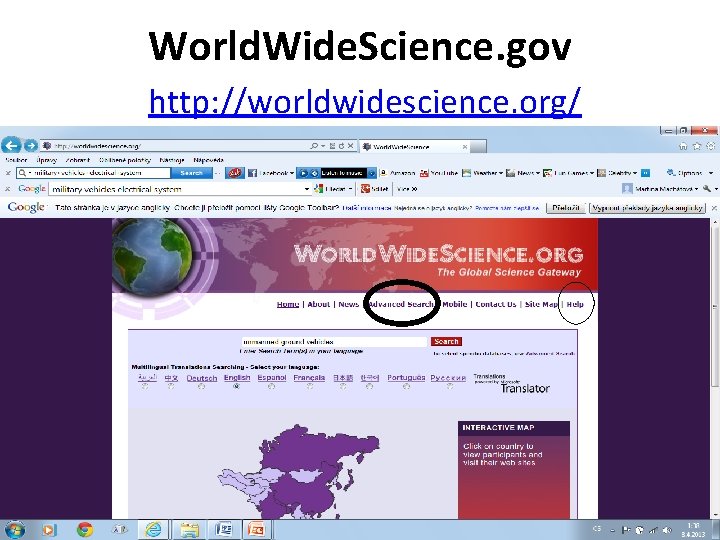Open Chrome from the taskbar

(85, 529)
